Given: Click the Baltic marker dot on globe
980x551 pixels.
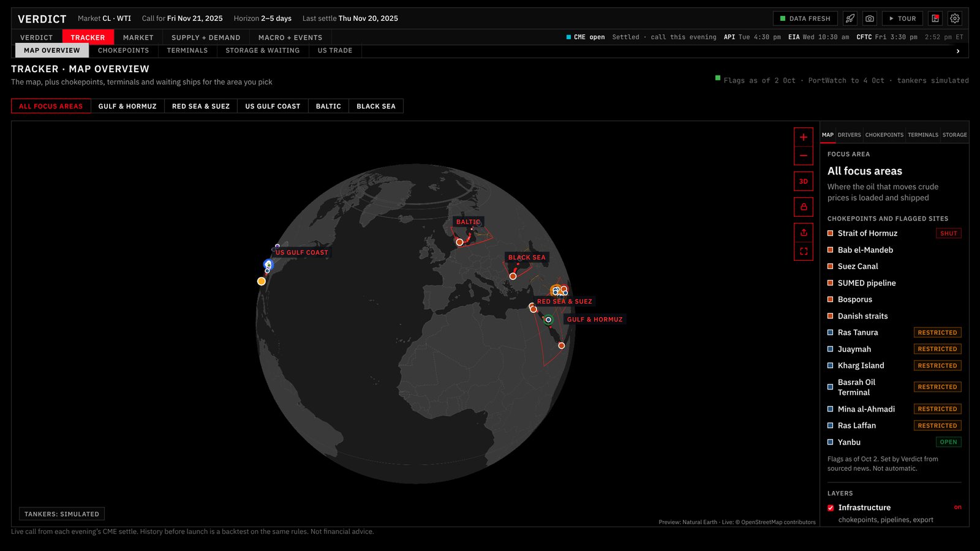Looking at the screenshot, I should click(459, 242).
